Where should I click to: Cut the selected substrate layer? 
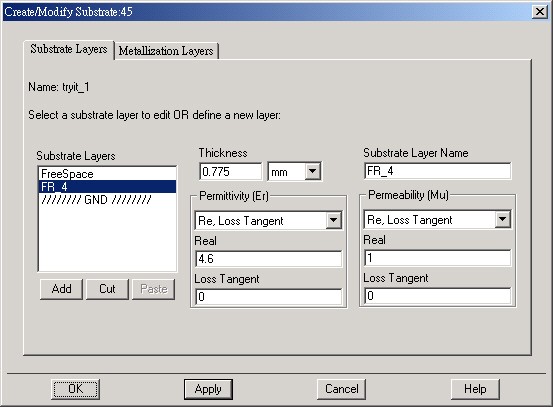[x=107, y=289]
